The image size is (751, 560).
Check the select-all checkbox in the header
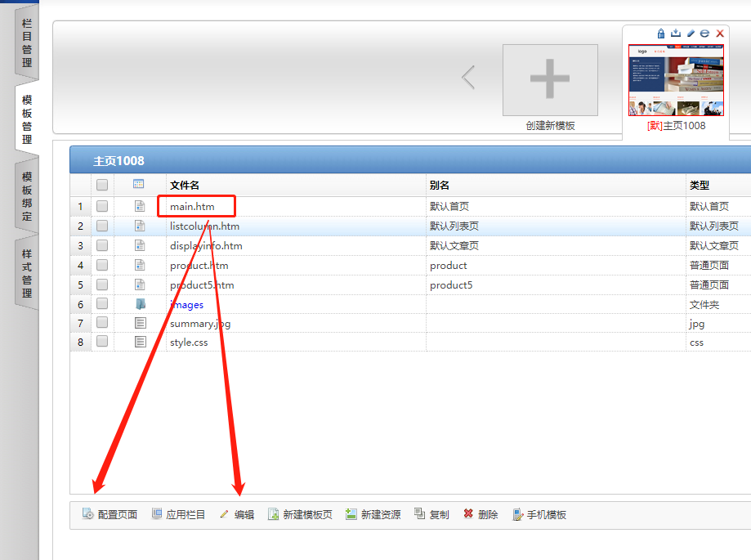point(101,185)
